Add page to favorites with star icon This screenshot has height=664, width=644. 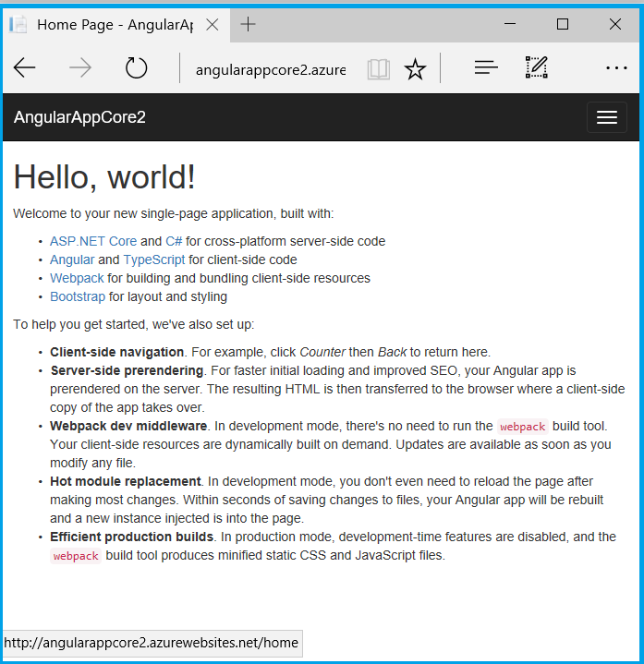[415, 69]
